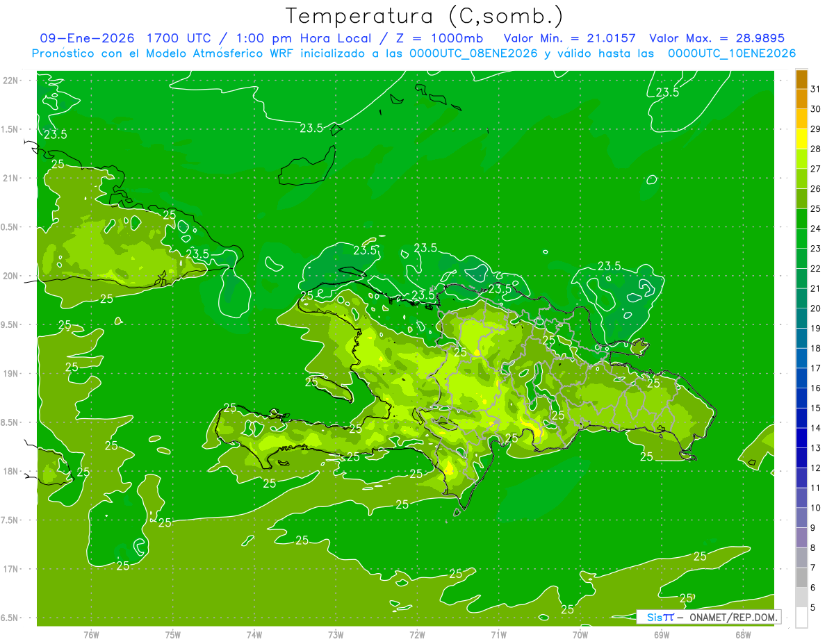Click the '21' color scale label

816,288
